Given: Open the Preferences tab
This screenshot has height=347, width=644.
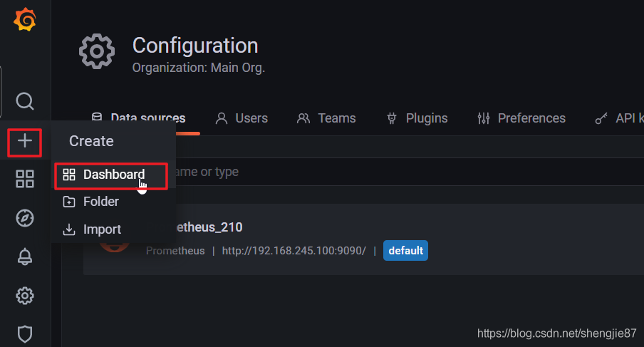Looking at the screenshot, I should 521,118.
